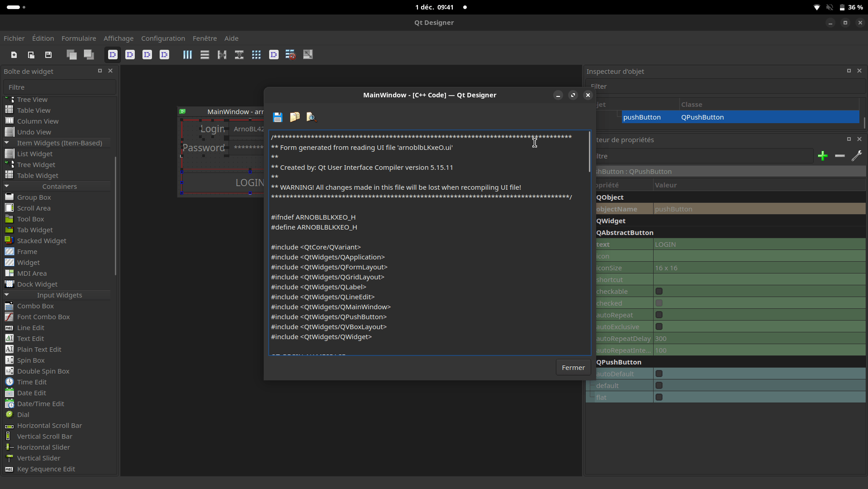
Task: Open the Configuration menu
Action: coord(163,38)
